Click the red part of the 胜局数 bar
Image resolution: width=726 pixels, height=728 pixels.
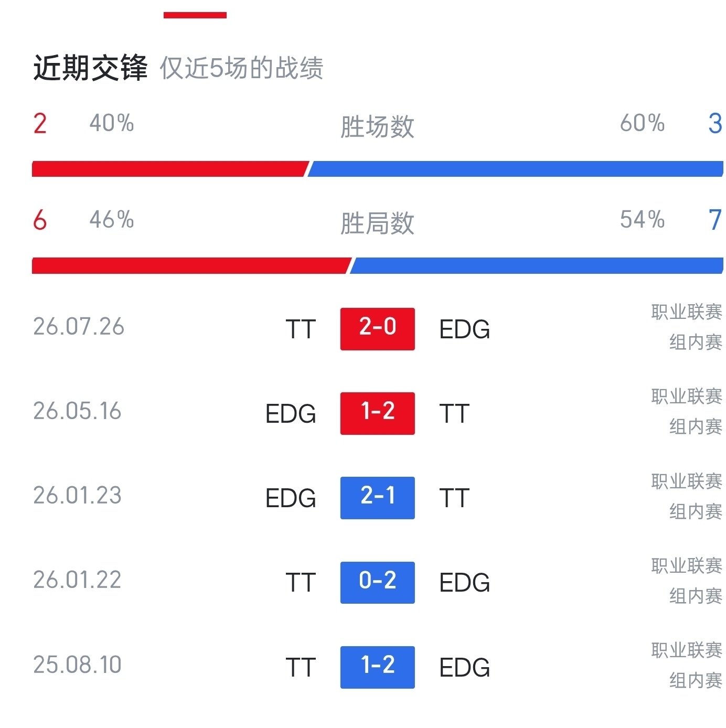[191, 265]
